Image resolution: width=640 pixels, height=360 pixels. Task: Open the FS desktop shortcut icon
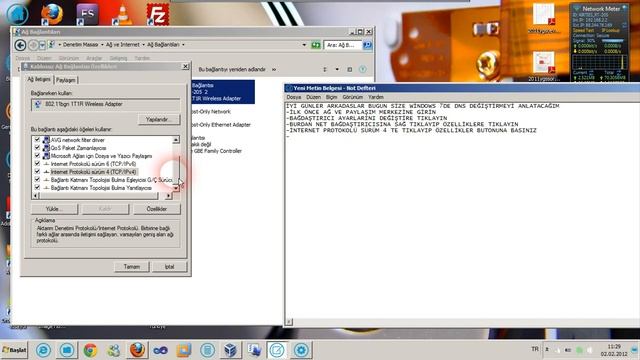pyautogui.click(x=87, y=14)
